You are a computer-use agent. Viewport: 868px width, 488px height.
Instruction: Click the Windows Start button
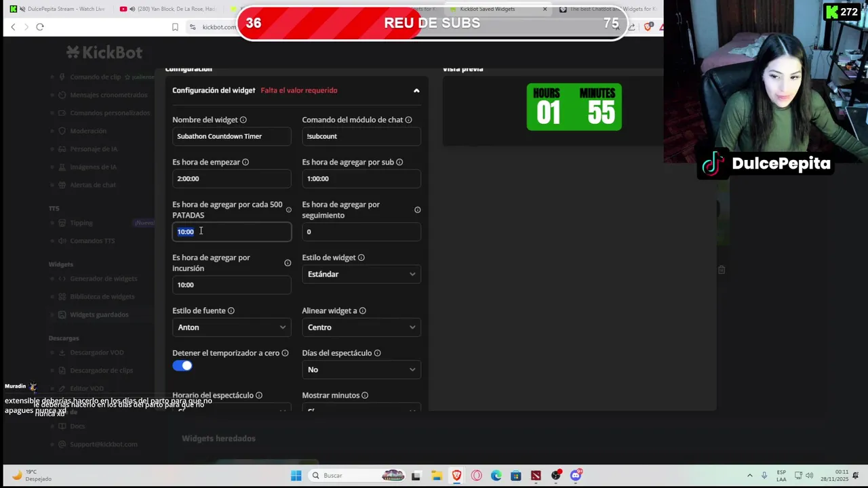click(x=296, y=475)
